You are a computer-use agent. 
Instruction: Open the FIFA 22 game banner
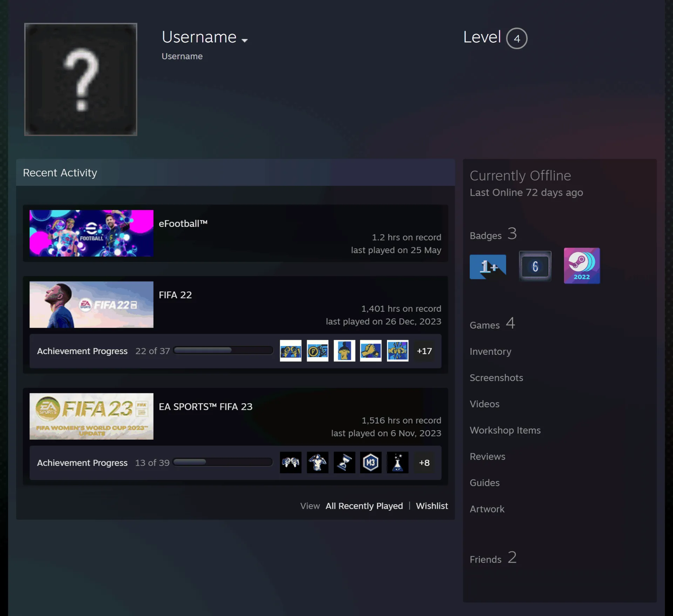tap(91, 305)
